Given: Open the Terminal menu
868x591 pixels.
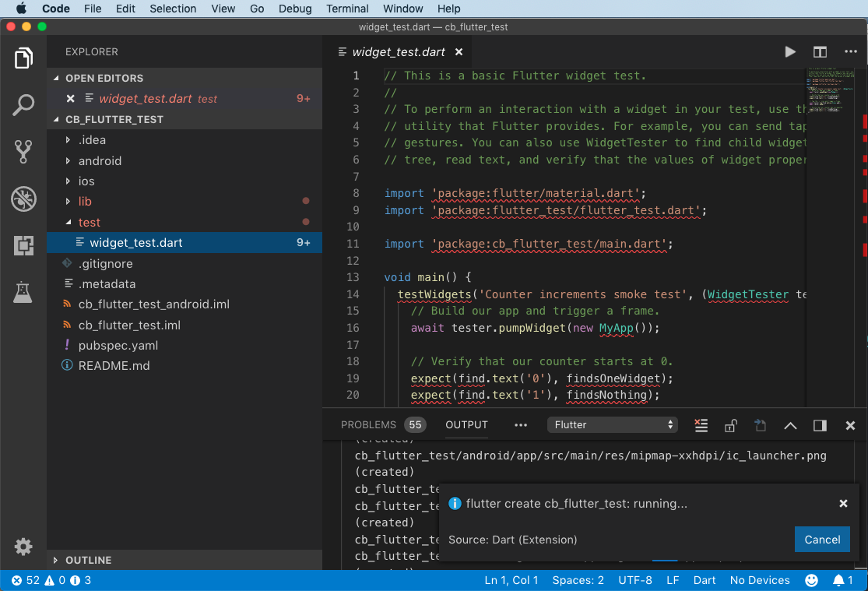Looking at the screenshot, I should point(347,9).
